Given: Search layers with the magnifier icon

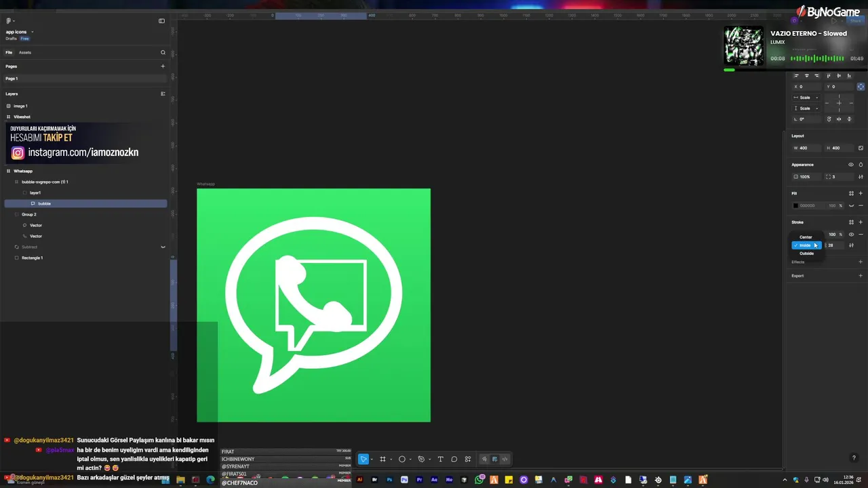Looking at the screenshot, I should pos(163,52).
